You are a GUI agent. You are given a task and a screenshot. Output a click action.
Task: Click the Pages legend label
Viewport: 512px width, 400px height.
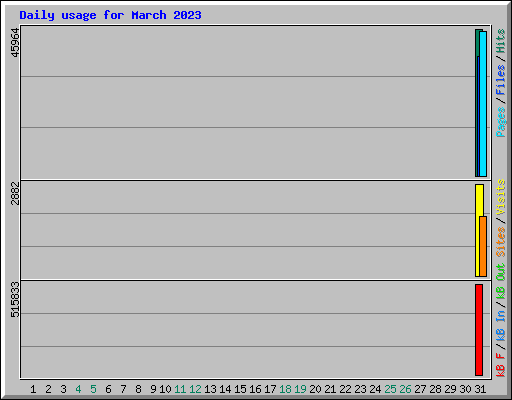click(x=501, y=122)
